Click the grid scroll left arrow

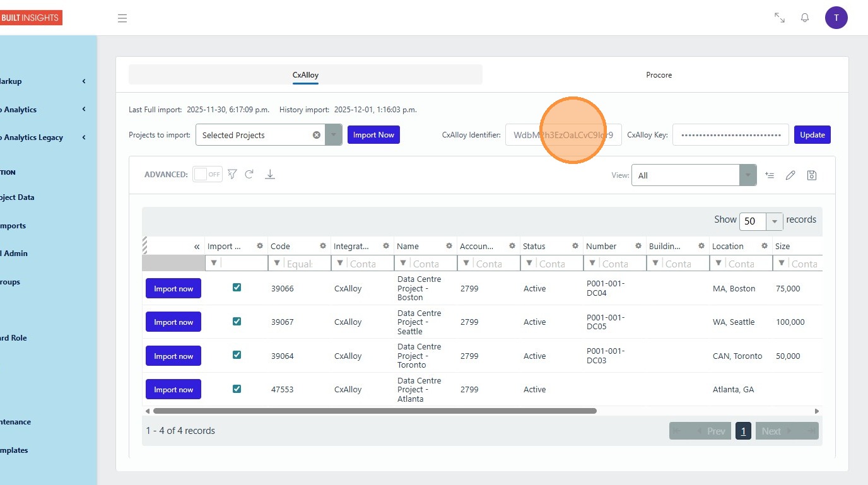[x=148, y=411]
